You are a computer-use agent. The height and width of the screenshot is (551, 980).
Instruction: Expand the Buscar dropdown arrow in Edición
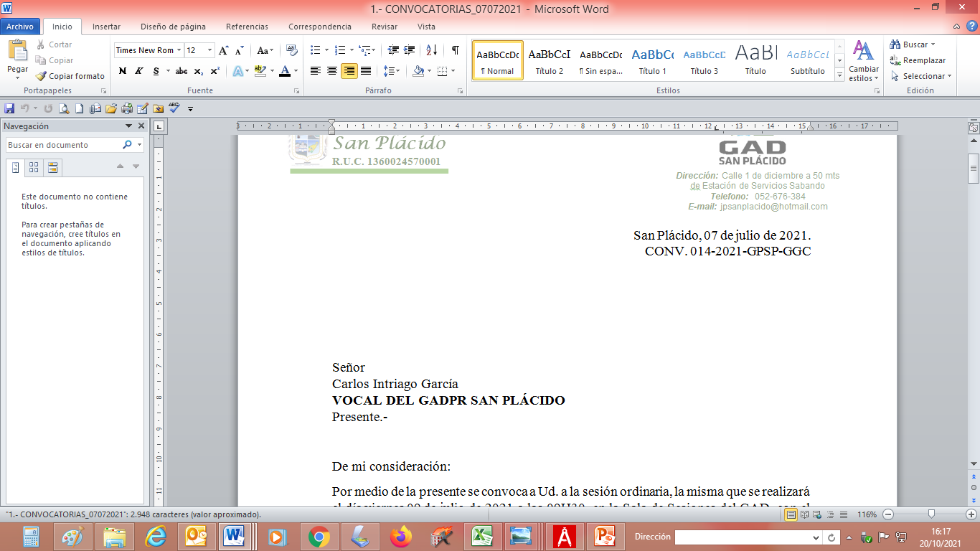coord(933,44)
